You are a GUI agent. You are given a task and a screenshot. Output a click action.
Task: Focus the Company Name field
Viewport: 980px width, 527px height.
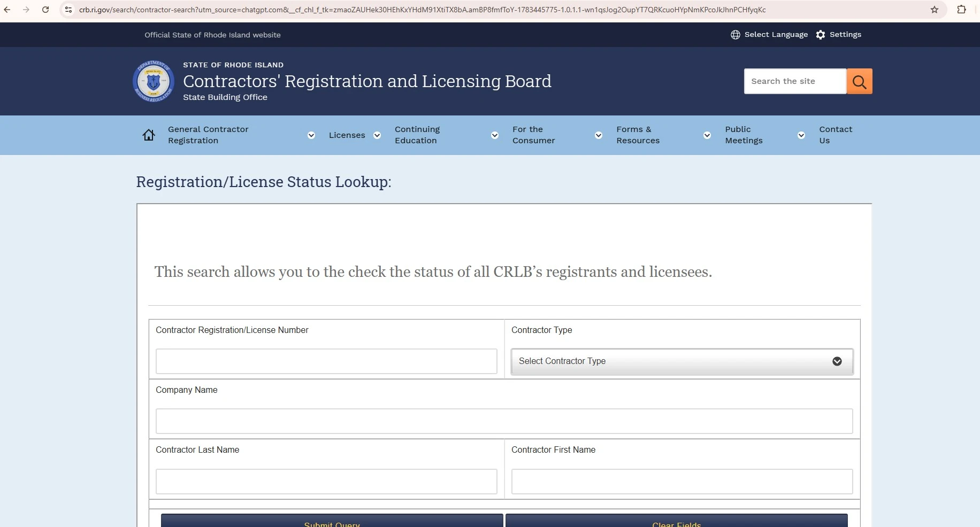point(504,421)
